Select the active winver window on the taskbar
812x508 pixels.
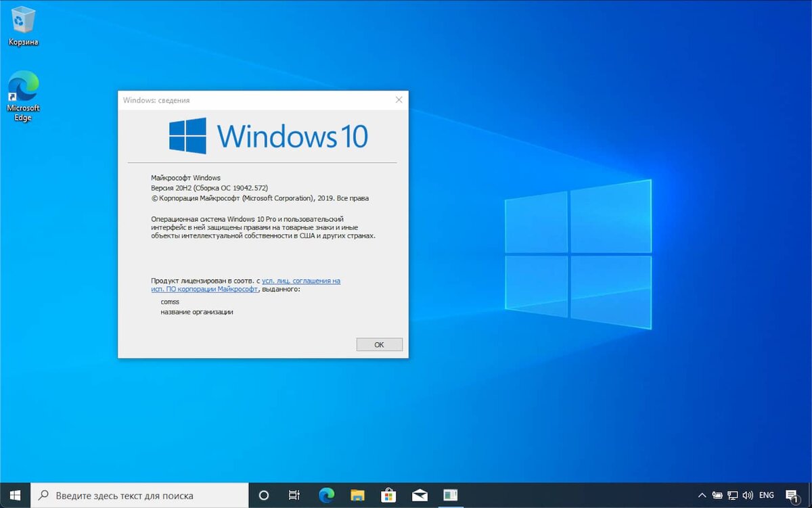point(451,494)
